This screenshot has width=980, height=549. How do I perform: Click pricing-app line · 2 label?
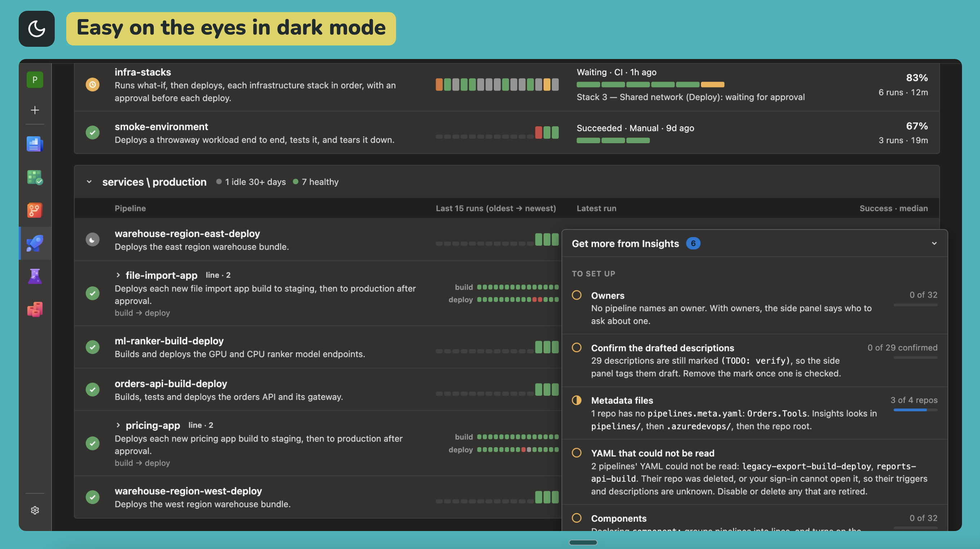(201, 425)
